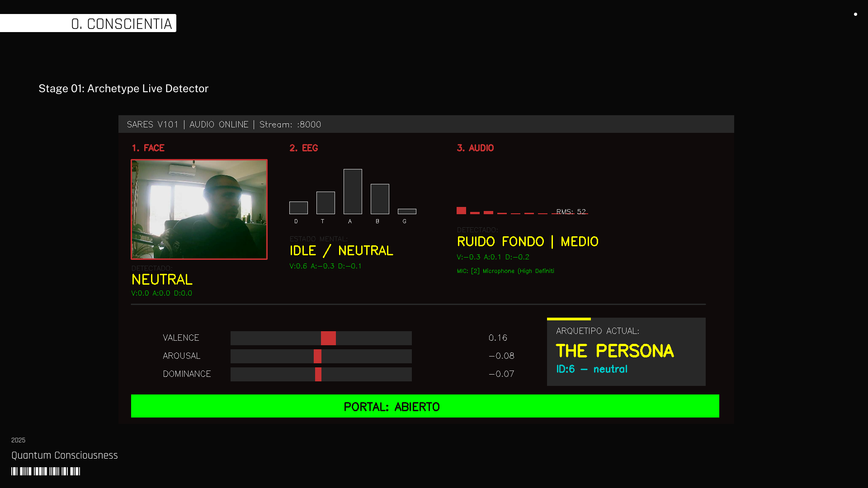Click THE PERSONA archetype panel
This screenshot has width=868, height=488.
[x=626, y=352]
